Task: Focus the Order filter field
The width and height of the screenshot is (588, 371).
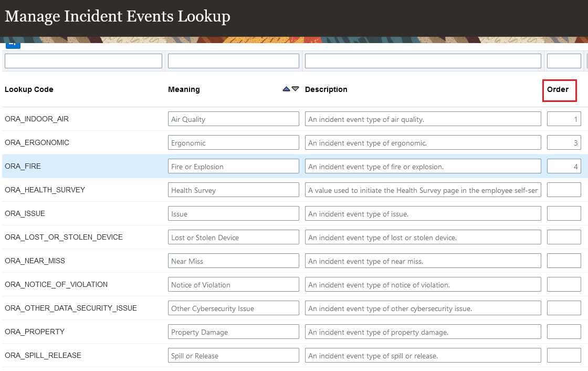Action: (564, 61)
